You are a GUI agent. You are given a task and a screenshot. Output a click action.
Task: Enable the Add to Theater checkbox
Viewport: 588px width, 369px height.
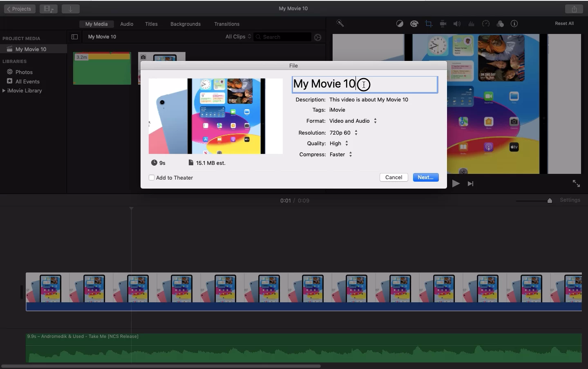[x=152, y=178]
